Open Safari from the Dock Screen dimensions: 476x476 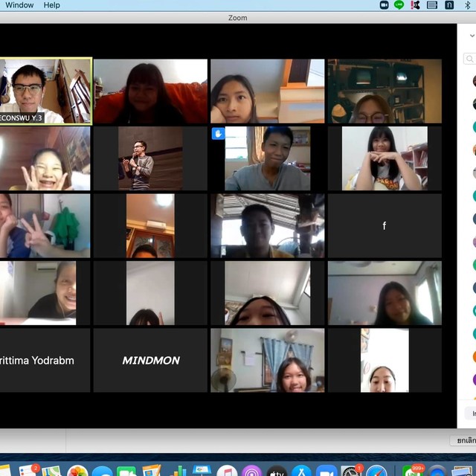(x=376, y=471)
